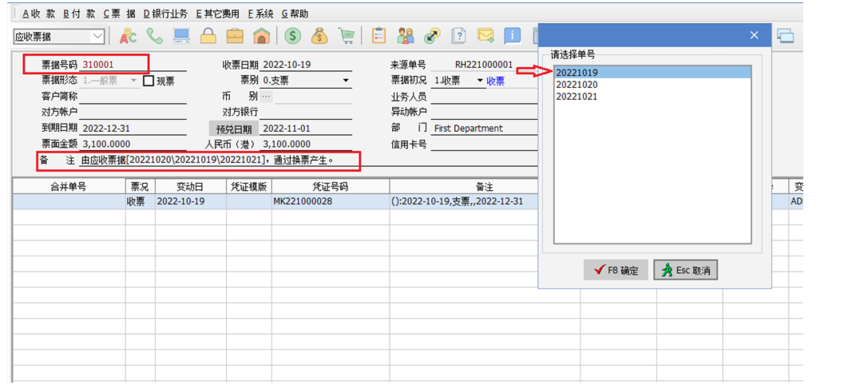Click the green phone toolbar icon
This screenshot has width=860, height=385.
click(155, 36)
